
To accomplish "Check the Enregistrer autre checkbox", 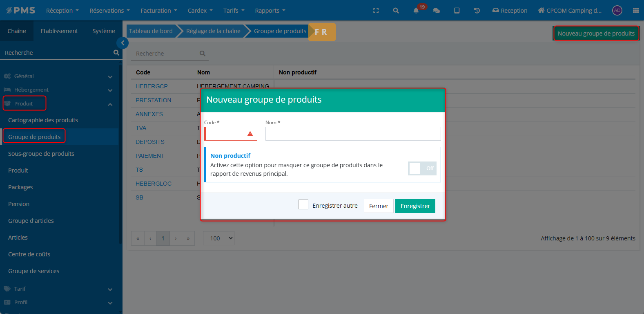I will 303,205.
